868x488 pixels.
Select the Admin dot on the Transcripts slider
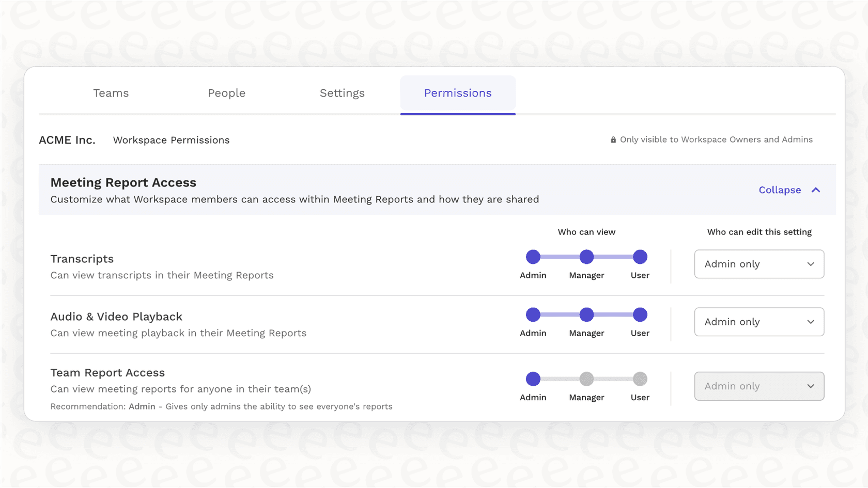(x=533, y=256)
